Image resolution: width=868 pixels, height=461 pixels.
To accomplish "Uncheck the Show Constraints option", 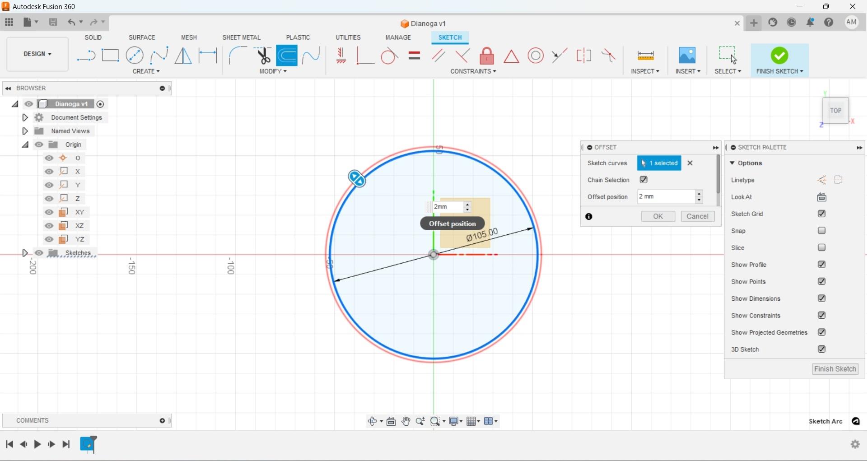I will tap(821, 315).
